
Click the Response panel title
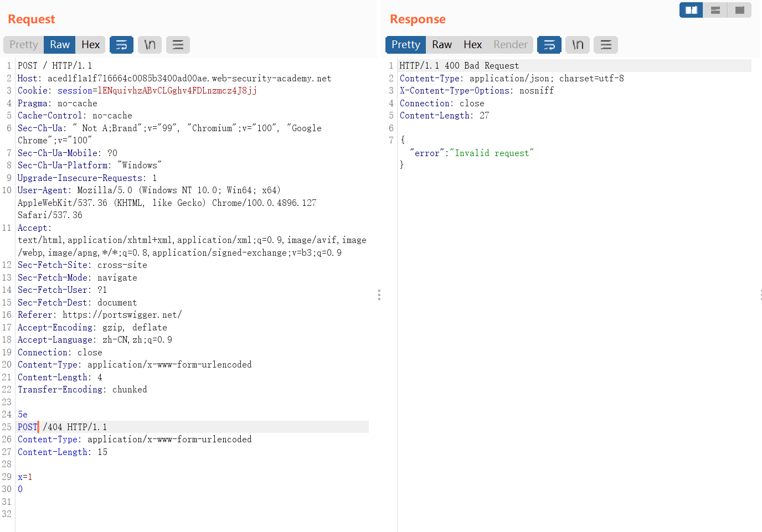418,19
